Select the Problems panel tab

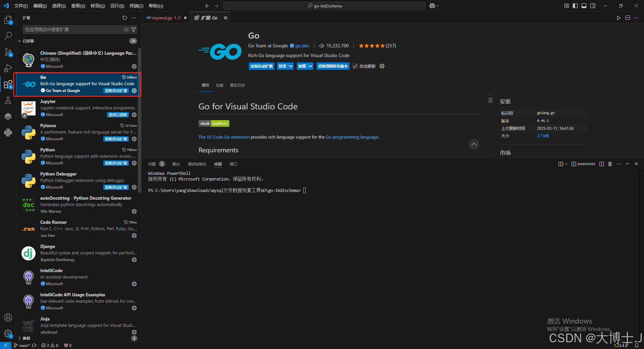(x=152, y=164)
